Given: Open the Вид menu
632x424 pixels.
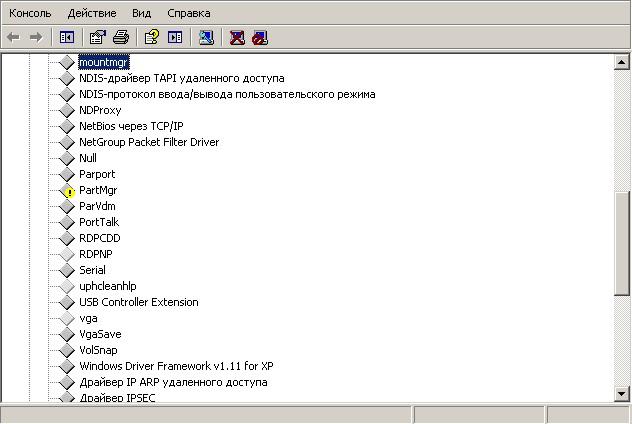Looking at the screenshot, I should [x=141, y=13].
